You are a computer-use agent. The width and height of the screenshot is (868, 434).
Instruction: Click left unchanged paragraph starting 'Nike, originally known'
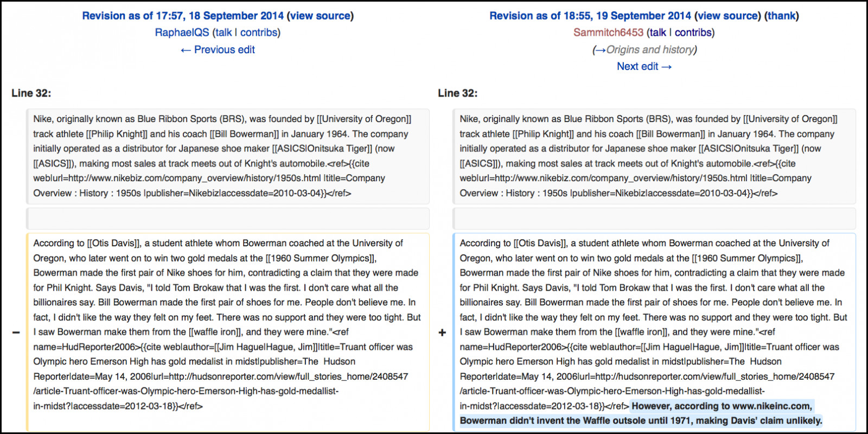228,156
